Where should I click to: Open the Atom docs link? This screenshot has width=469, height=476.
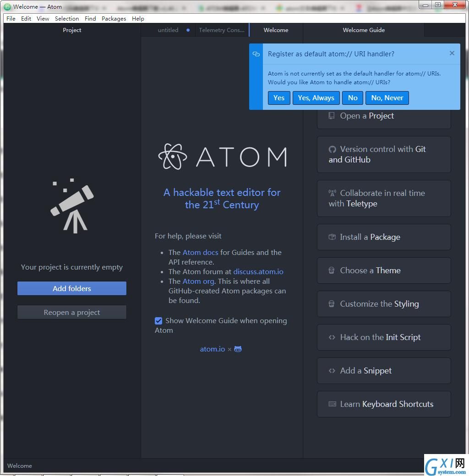(x=200, y=252)
